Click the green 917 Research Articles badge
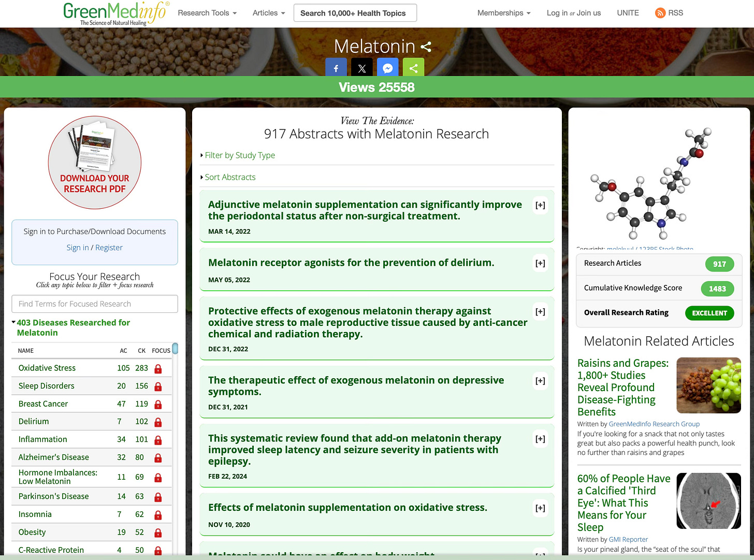The width and height of the screenshot is (754, 560). click(x=719, y=264)
